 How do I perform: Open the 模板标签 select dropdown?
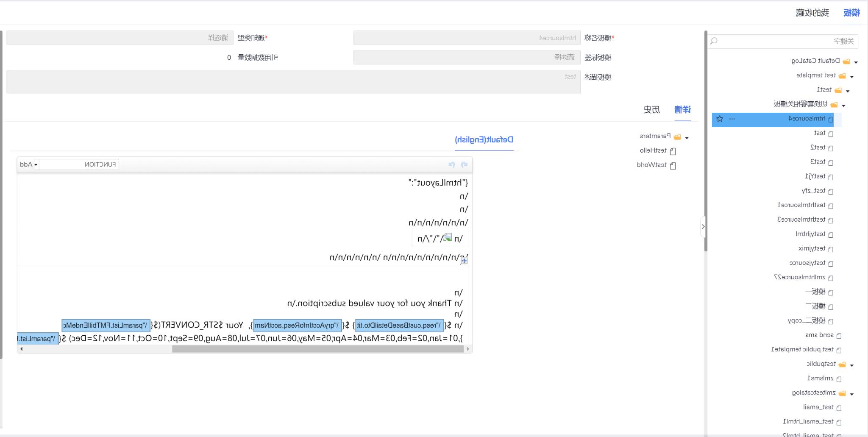click(467, 57)
